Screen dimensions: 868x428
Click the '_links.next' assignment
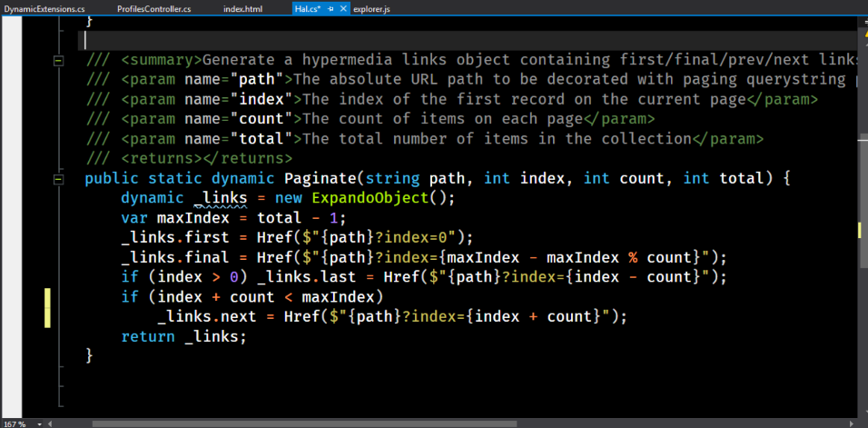point(392,317)
